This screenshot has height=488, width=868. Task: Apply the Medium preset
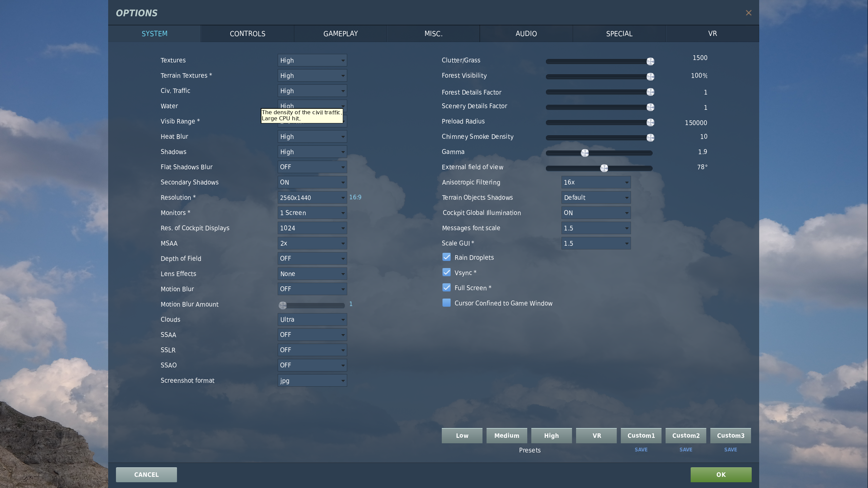click(507, 435)
